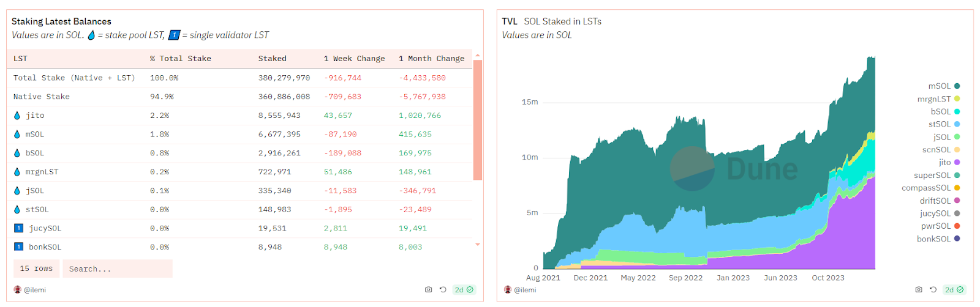Click the water drop icon beside bSOL
Image resolution: width=980 pixels, height=307 pixels.
click(17, 153)
